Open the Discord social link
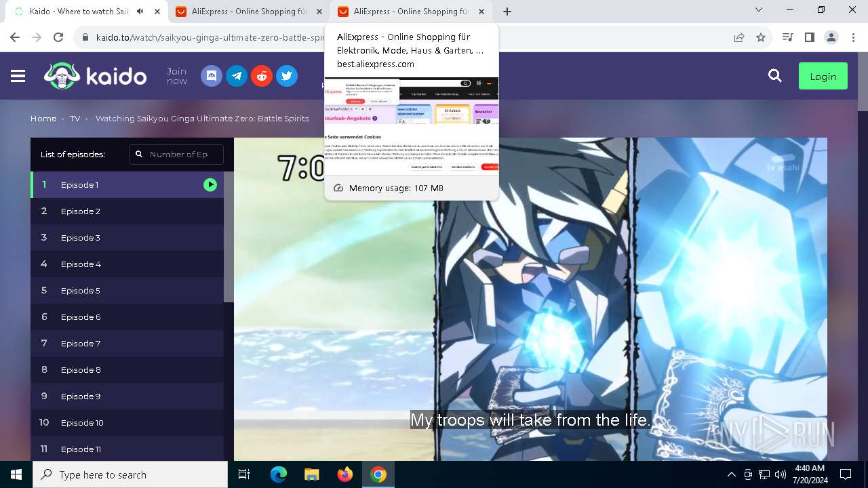Image resolution: width=868 pixels, height=488 pixels. (x=212, y=76)
